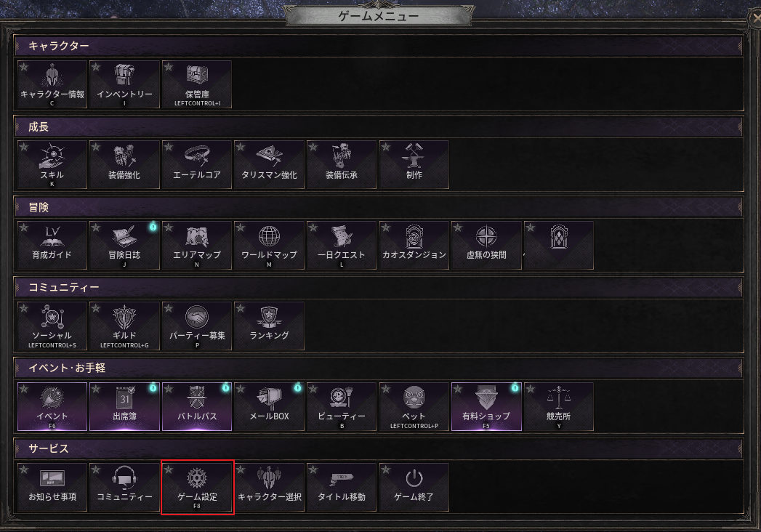
Task: Toggle favorite star on 保管庫 tile
Action: 169,67
